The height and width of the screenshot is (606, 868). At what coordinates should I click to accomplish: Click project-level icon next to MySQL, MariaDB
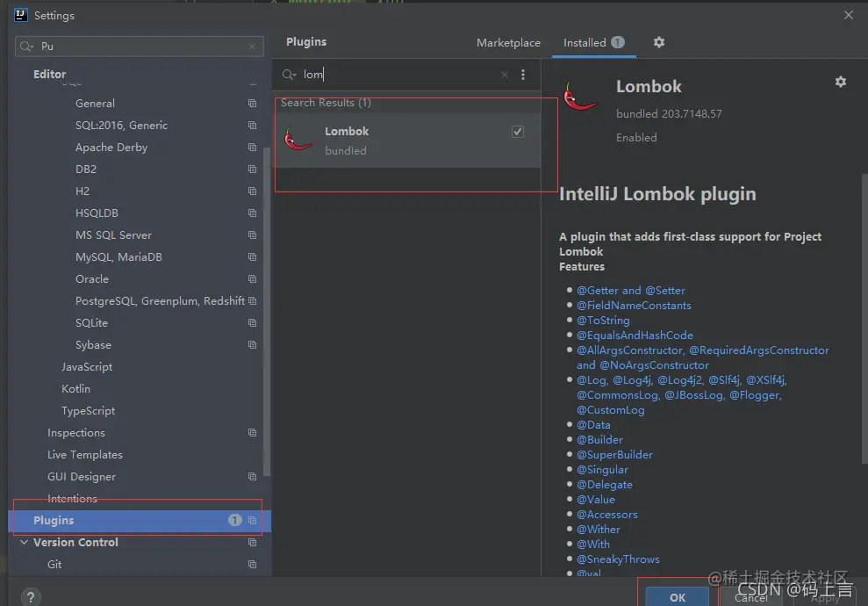click(x=253, y=257)
